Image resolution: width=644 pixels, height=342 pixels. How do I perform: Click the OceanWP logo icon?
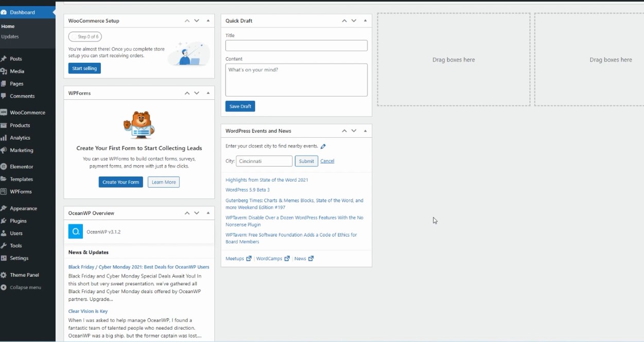(76, 231)
